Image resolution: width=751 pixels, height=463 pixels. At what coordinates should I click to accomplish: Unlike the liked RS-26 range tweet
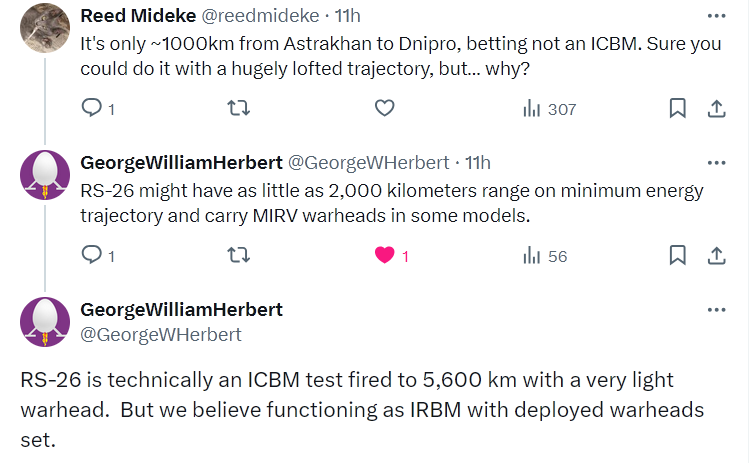tap(385, 255)
